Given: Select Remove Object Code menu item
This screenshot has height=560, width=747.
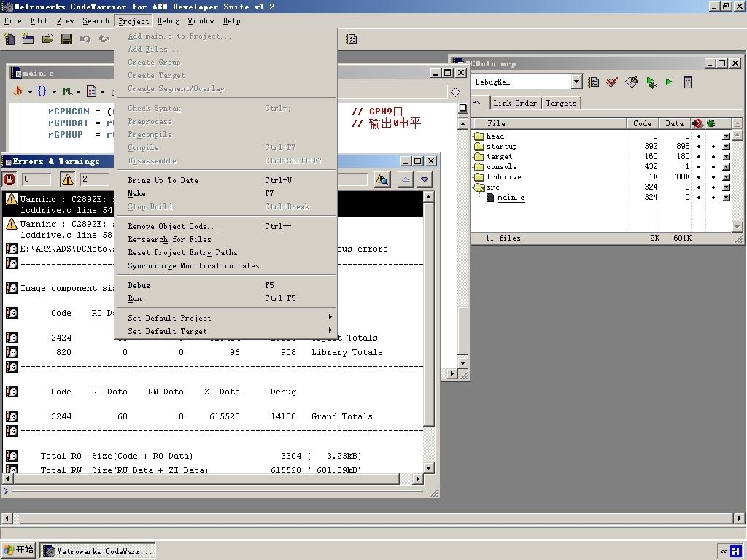Looking at the screenshot, I should pos(226,226).
